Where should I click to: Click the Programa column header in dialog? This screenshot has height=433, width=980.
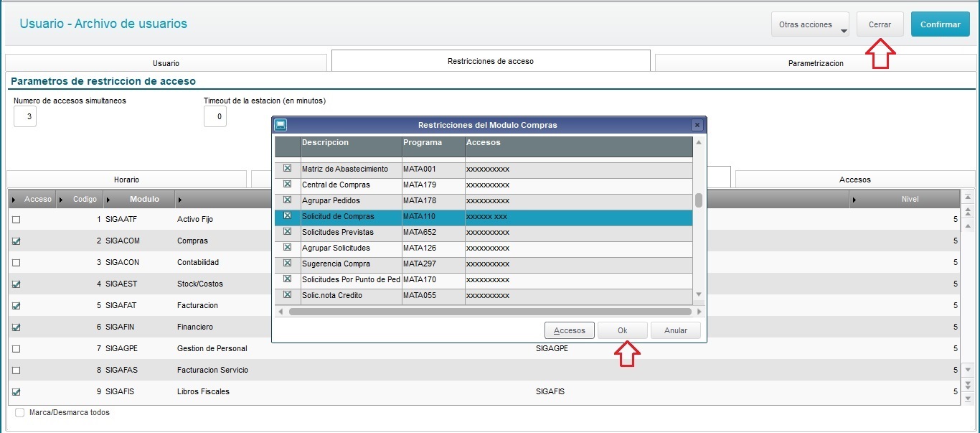click(433, 146)
